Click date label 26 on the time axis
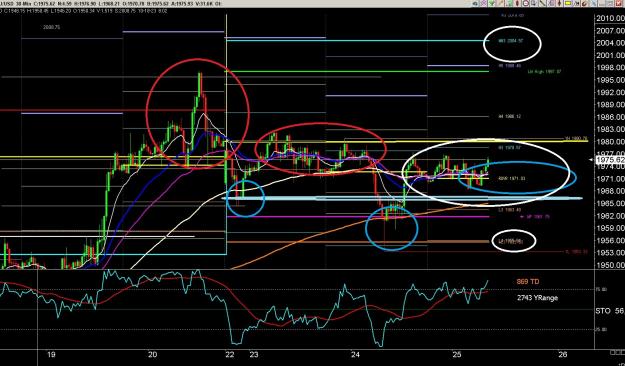 tap(563, 354)
